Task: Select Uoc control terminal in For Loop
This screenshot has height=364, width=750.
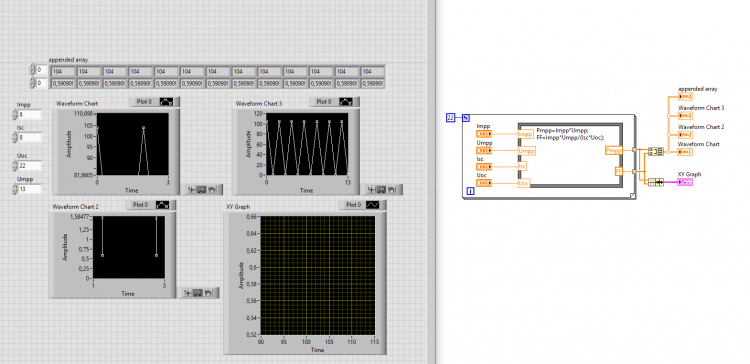Action: [485, 183]
